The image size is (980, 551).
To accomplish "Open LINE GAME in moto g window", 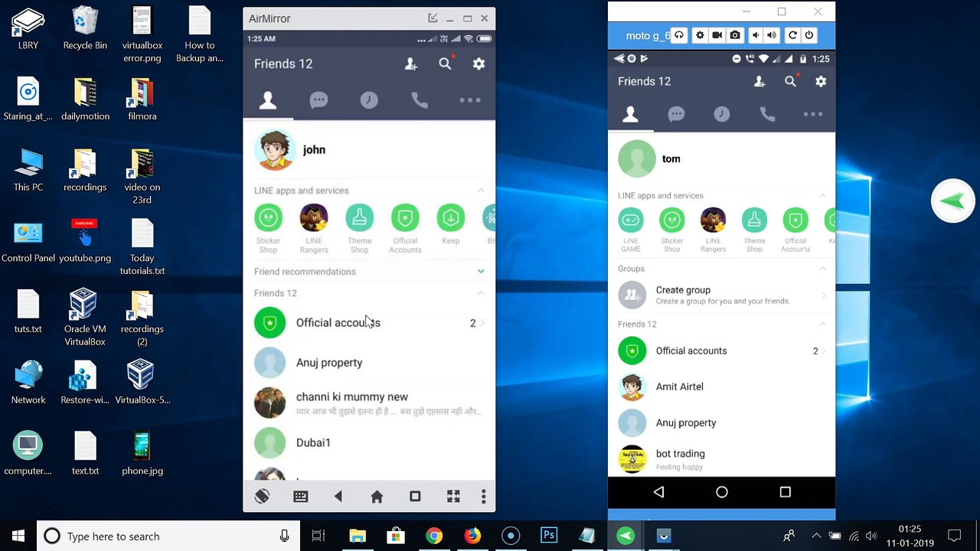I will (x=631, y=230).
